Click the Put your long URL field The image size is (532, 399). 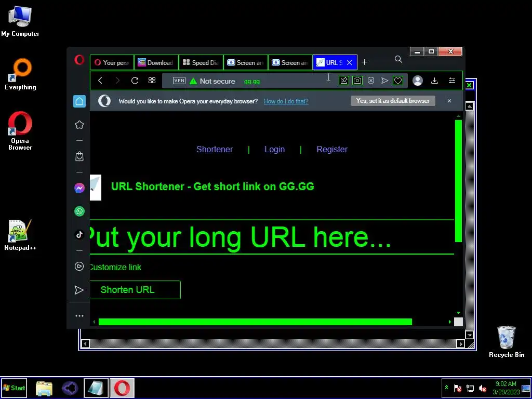pyautogui.click(x=272, y=237)
